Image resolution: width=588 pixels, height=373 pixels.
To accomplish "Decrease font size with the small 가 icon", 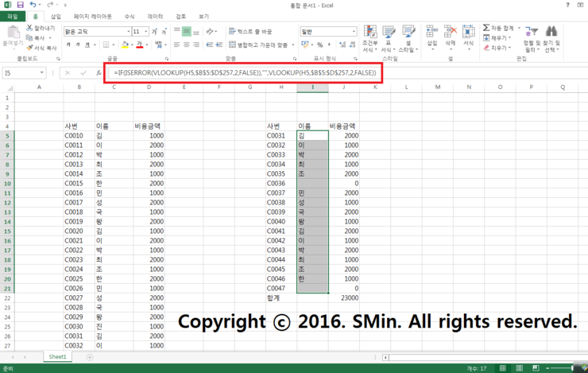I will [x=164, y=32].
